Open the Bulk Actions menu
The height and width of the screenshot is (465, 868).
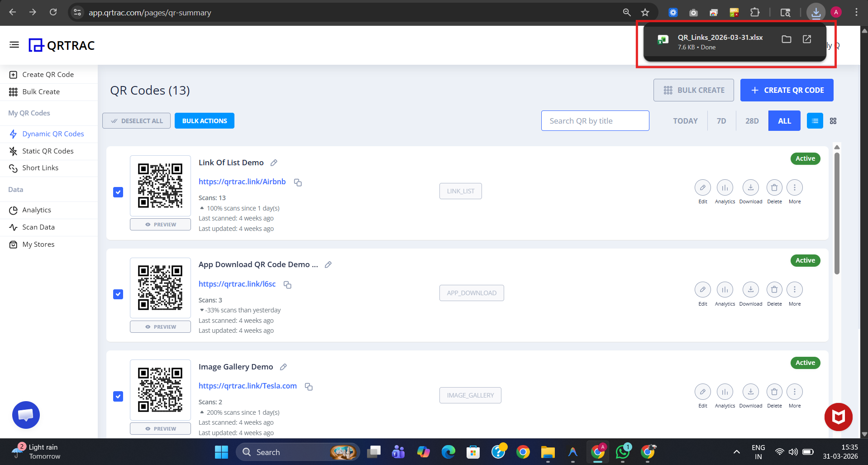[205, 121]
